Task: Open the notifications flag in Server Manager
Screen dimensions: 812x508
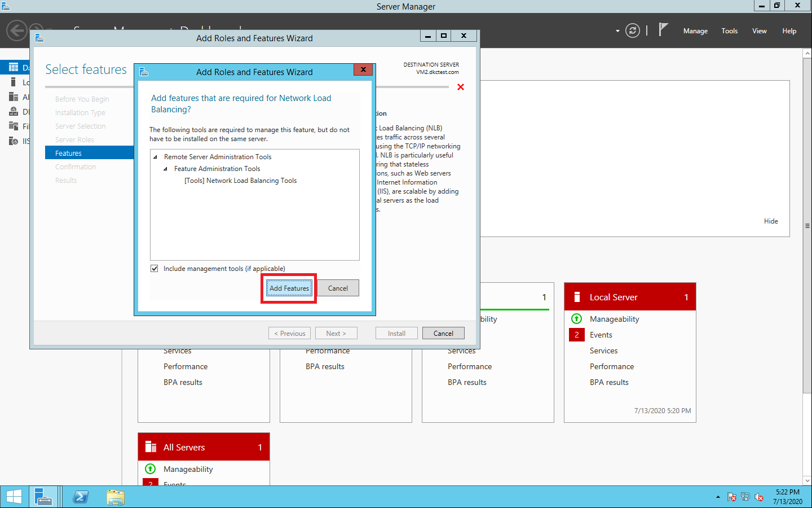Action: pos(663,29)
